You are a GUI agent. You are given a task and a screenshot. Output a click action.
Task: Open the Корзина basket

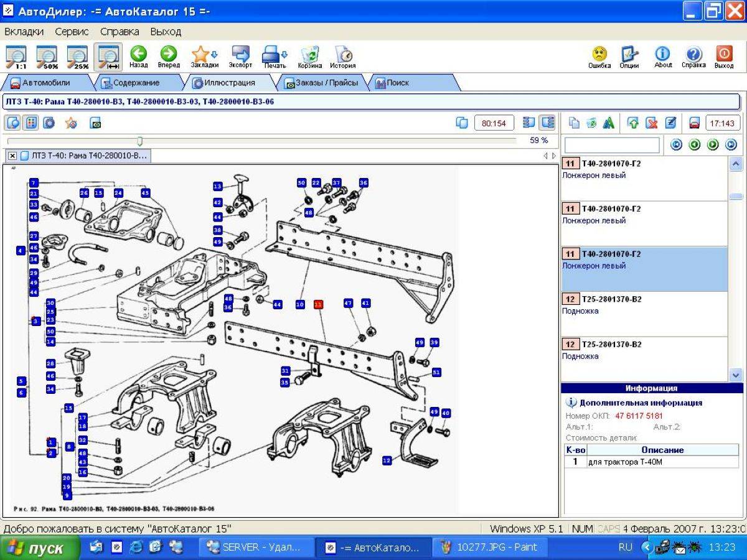click(x=310, y=57)
